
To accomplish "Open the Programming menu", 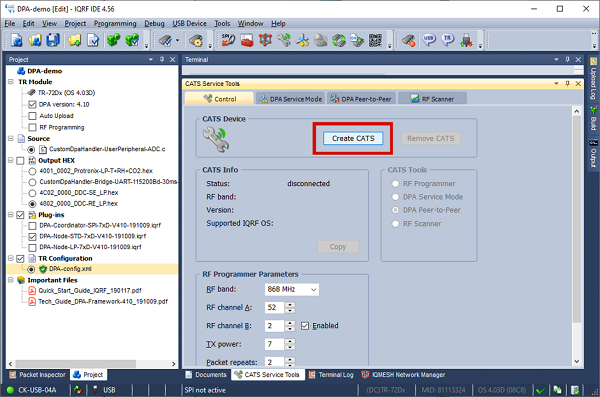I will tap(115, 23).
